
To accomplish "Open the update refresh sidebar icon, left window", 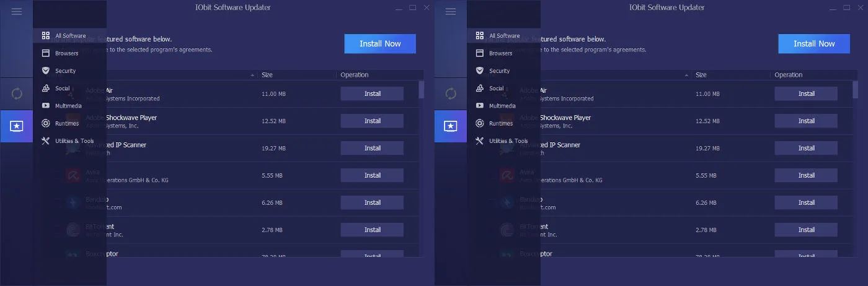I will [17, 94].
